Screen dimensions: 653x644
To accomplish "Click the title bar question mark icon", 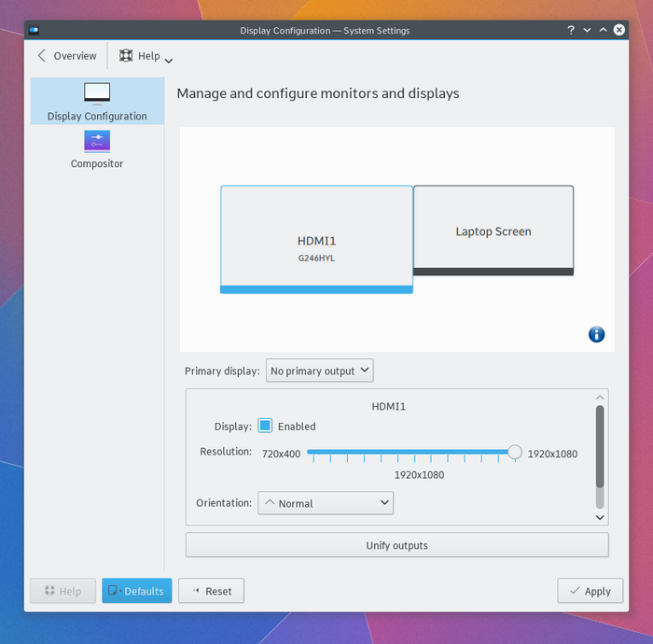I will point(570,31).
